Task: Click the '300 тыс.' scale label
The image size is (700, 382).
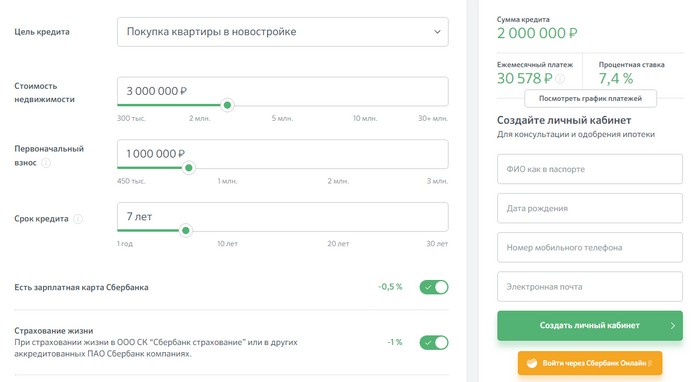Action: (131, 118)
